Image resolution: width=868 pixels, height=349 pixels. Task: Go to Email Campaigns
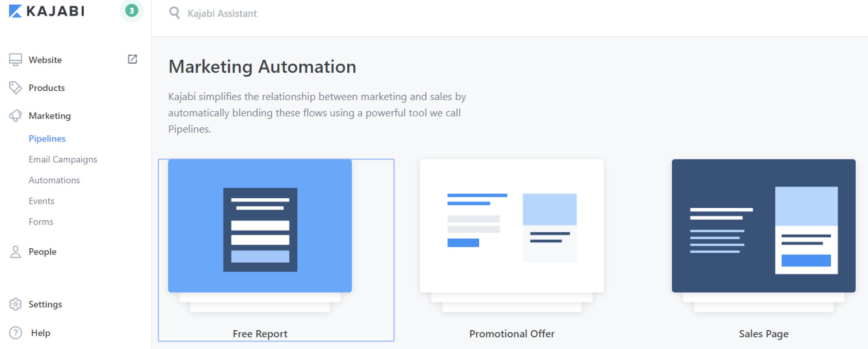point(63,160)
